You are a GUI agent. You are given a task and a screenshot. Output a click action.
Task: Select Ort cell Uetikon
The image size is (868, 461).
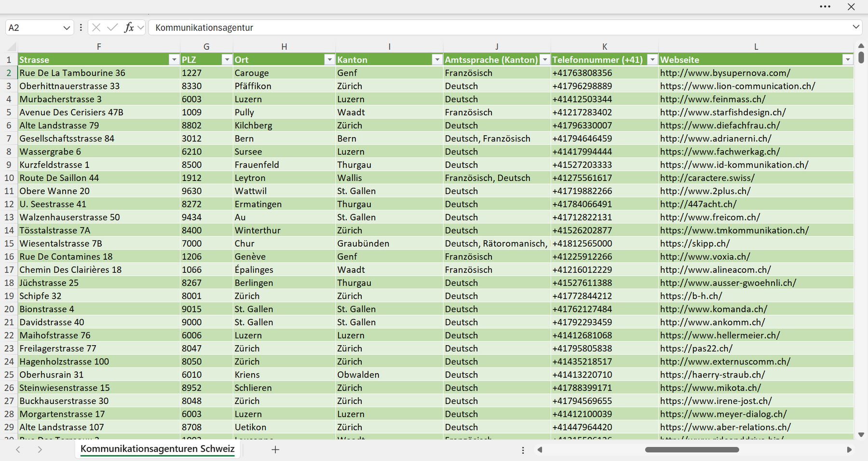click(285, 427)
